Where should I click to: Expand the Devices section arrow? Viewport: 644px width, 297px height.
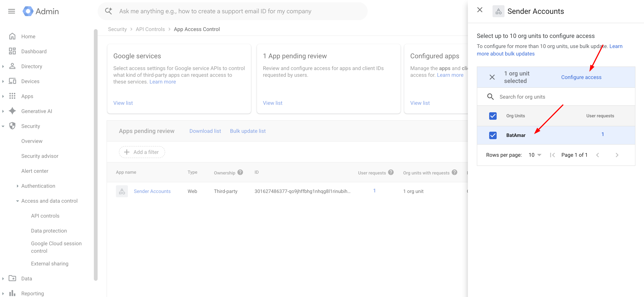click(3, 81)
